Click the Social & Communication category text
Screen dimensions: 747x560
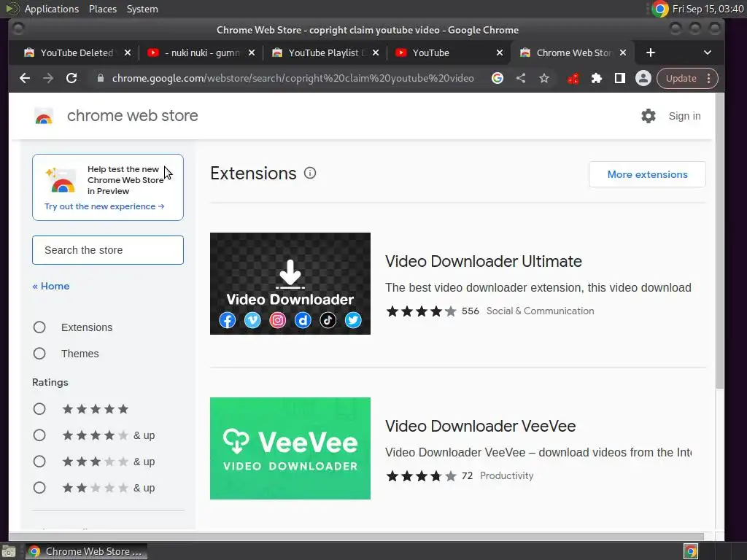[x=541, y=311]
